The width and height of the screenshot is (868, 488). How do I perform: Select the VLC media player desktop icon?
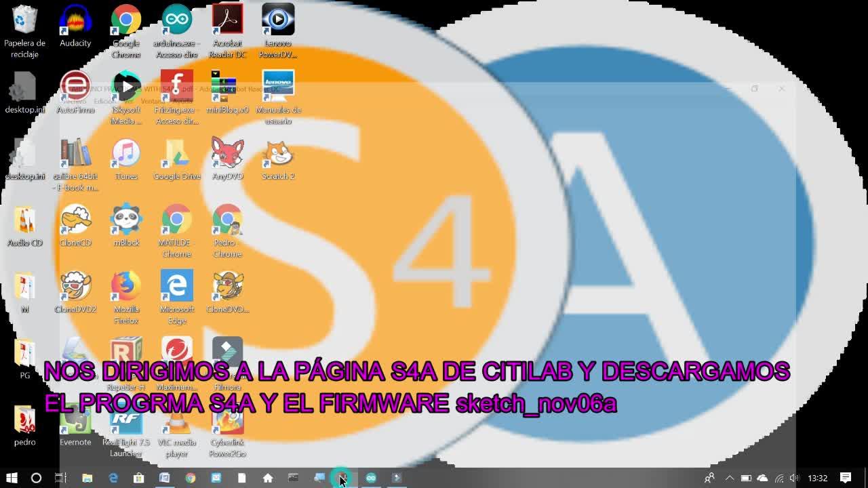[177, 430]
